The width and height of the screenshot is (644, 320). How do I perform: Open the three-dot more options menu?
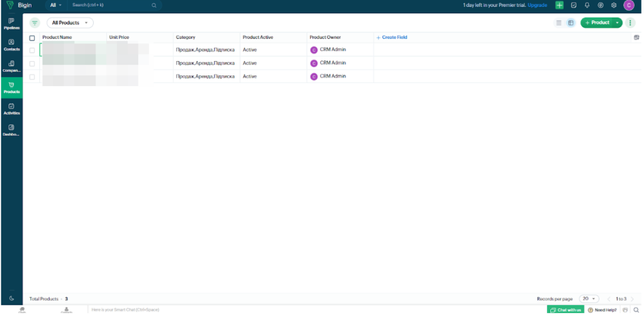pos(630,23)
